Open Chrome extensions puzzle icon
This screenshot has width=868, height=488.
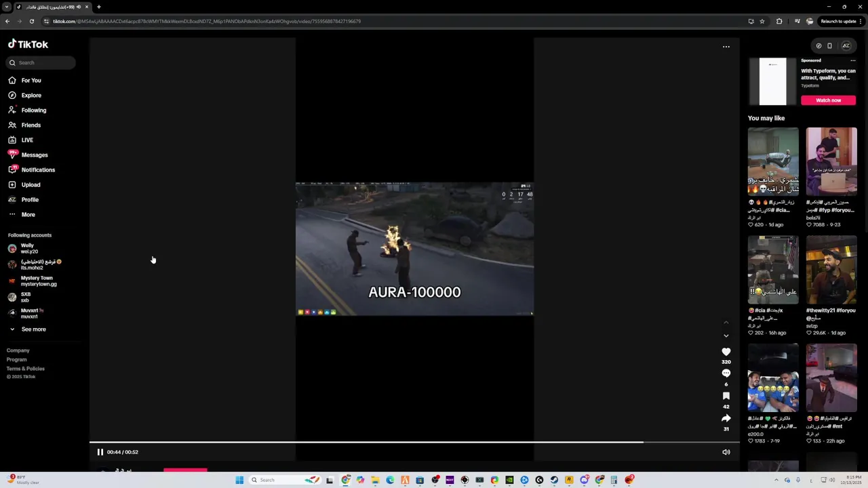779,21
